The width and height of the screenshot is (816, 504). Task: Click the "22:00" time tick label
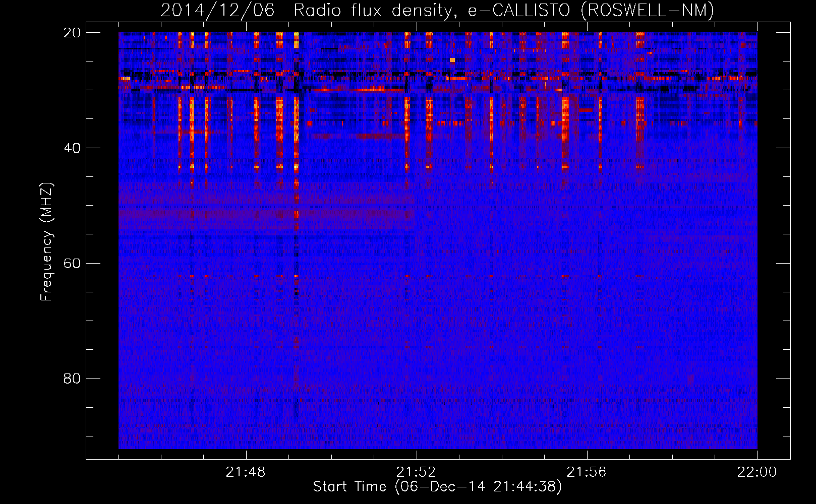click(757, 472)
